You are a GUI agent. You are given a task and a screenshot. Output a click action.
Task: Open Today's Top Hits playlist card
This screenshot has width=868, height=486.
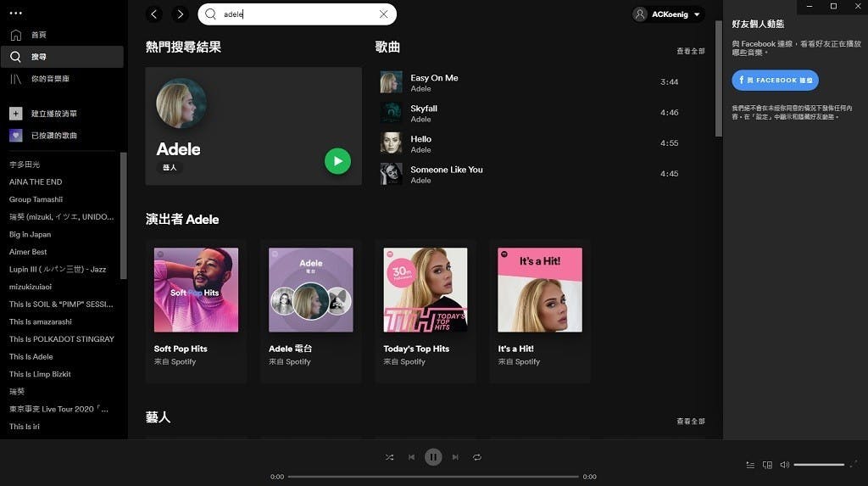click(426, 311)
